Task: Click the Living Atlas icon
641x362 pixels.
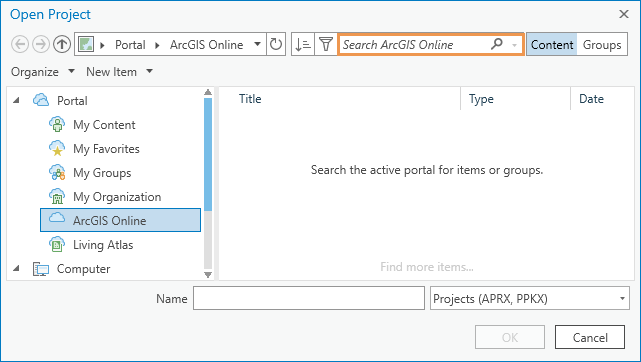Action: (57, 244)
